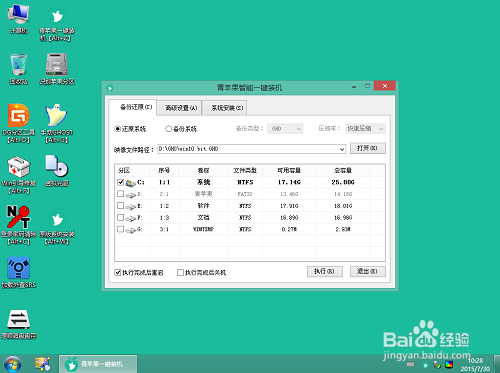Image resolution: width=500 pixels, height=373 pixels.
Task: Launch the Win boot repair first-aid kit icon
Action: coord(19,175)
